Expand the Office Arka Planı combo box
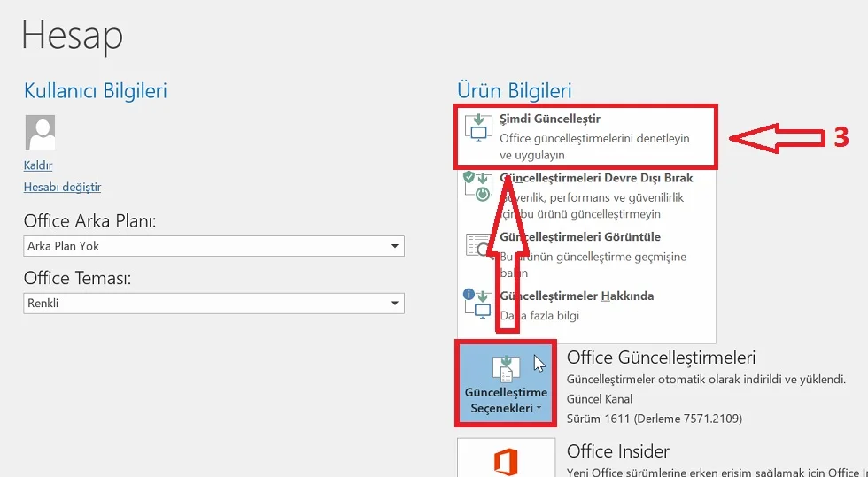This screenshot has height=477, width=868. point(213,246)
